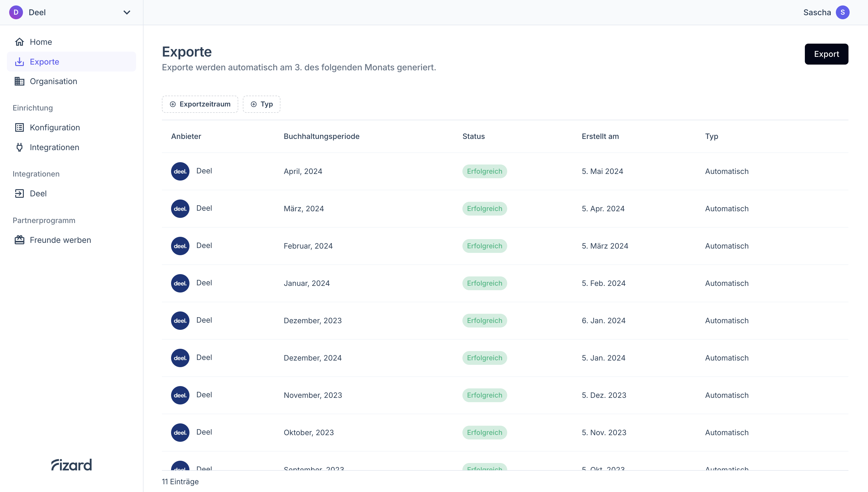
Task: Open the Exportzeitraum filter
Action: (x=200, y=104)
